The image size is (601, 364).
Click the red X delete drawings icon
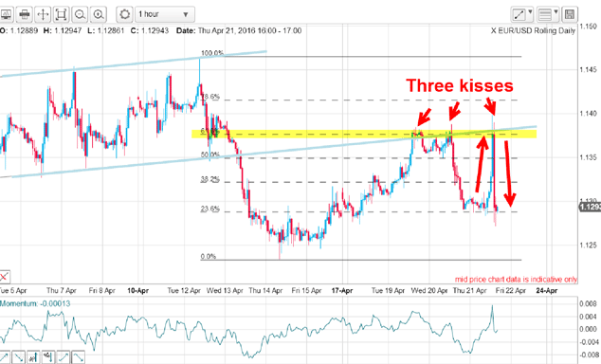click(x=4, y=277)
